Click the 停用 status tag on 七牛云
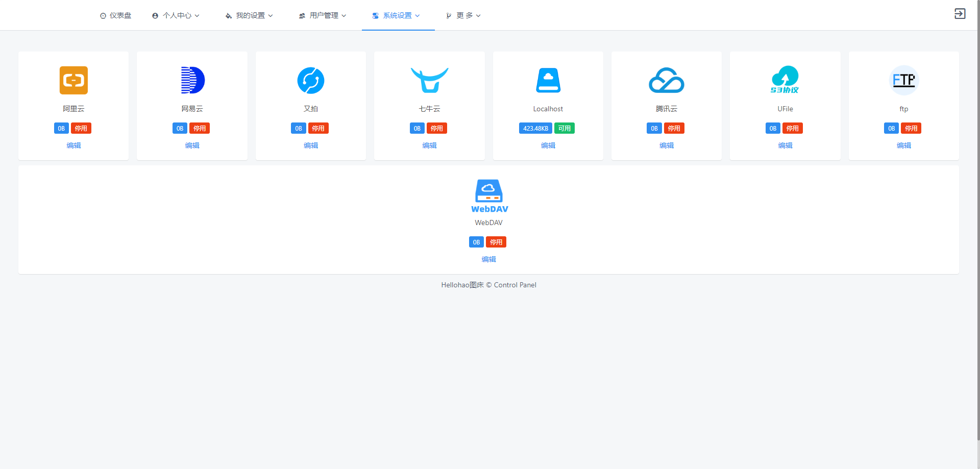Screen dimensions: 980x469 tap(437, 128)
